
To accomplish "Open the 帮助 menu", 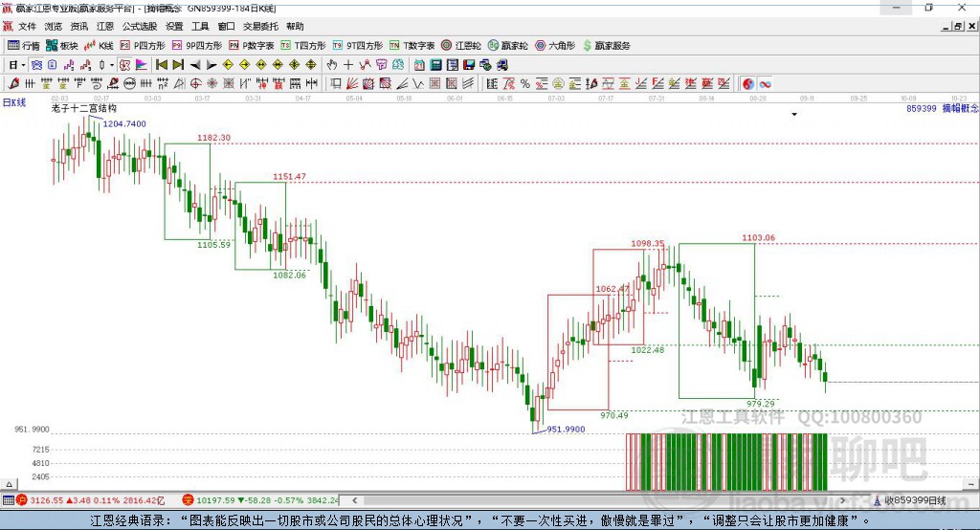I will point(295,26).
